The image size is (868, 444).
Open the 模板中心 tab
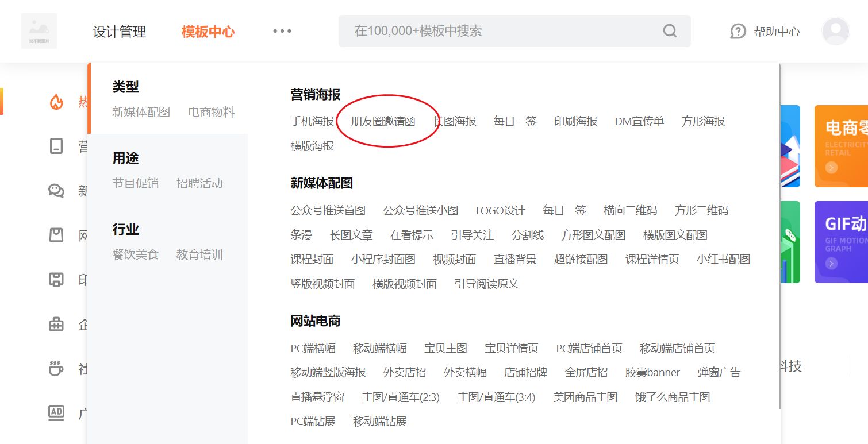208,32
